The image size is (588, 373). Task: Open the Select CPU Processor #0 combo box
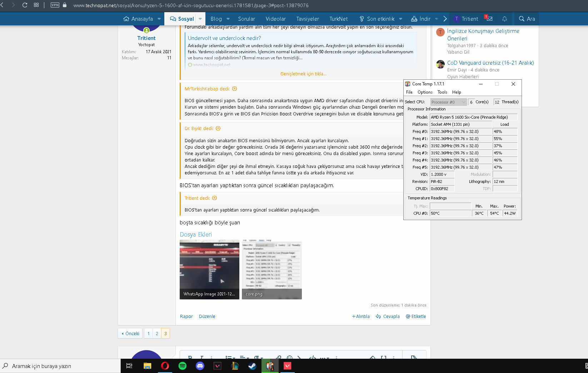[x=448, y=102]
